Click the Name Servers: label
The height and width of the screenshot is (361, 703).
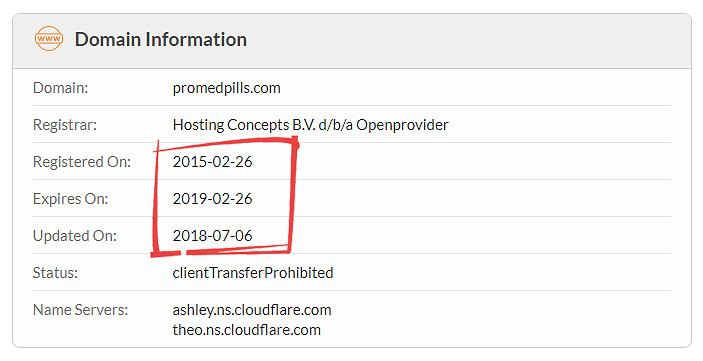[80, 310]
